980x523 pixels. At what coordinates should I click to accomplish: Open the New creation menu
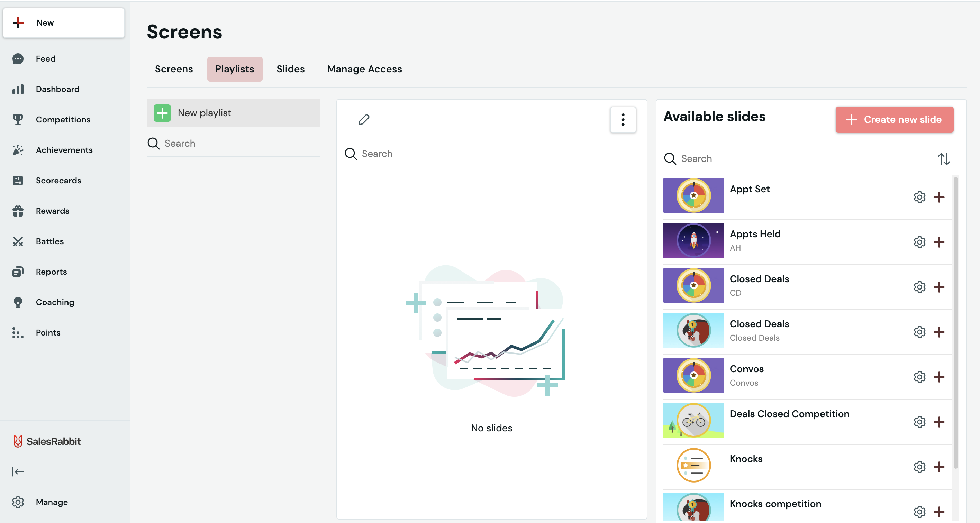click(64, 23)
